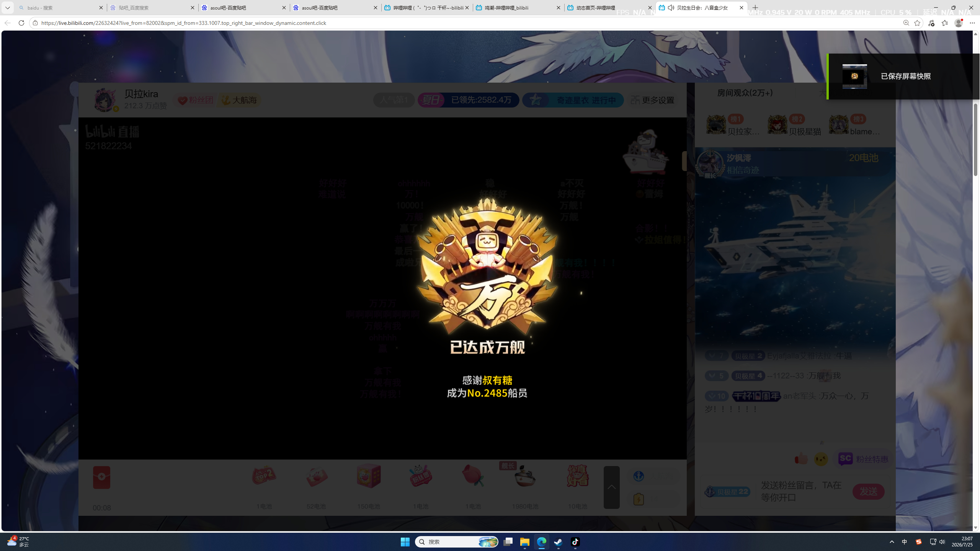The width and height of the screenshot is (980, 551).
Task: Open the anchor guard icon next to the gifts
Action: tap(639, 476)
